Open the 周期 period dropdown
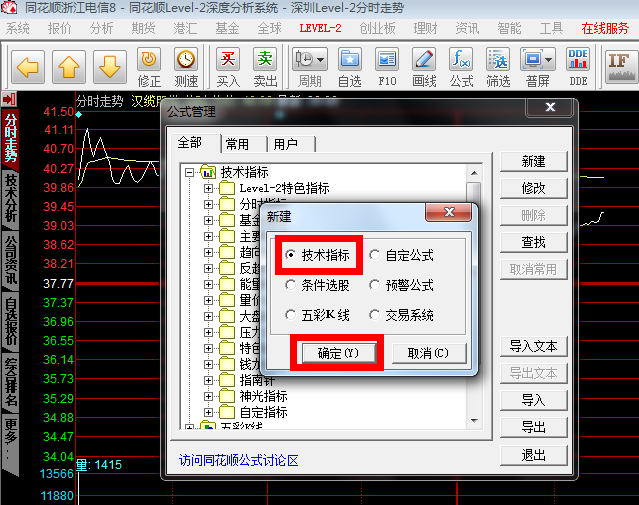The image size is (639, 505). click(x=310, y=66)
